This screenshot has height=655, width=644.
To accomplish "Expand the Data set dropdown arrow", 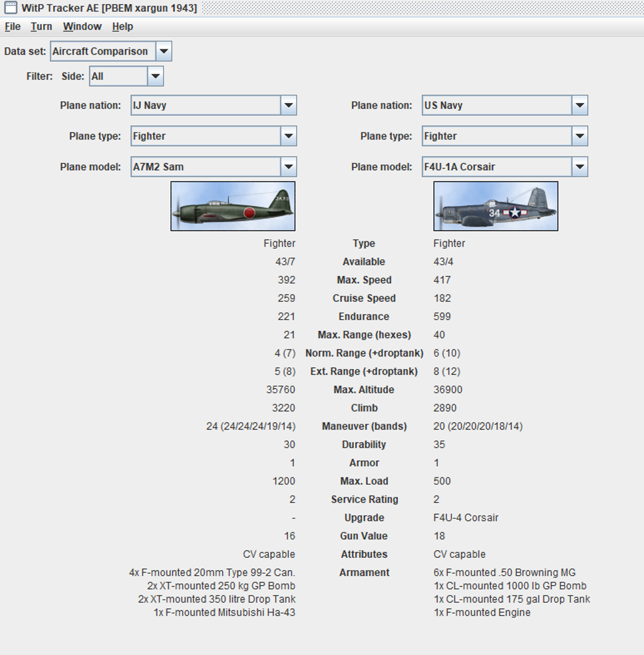I will 164,51.
